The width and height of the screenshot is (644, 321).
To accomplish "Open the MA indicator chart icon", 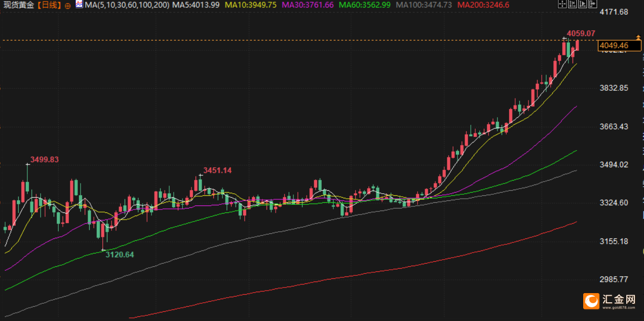I will point(79,5).
